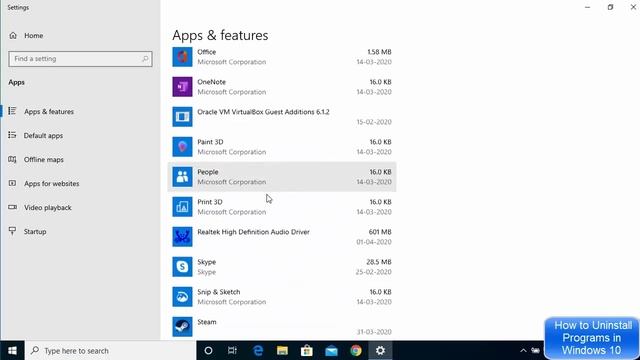This screenshot has height=360, width=640.
Task: Click the Apps for websites sidebar icon
Action: pos(12,183)
